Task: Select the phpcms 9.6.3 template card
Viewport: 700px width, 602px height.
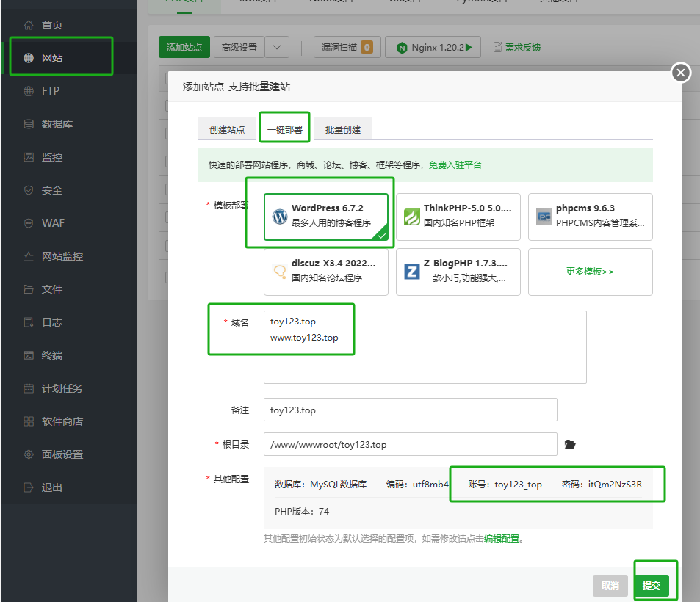Action: pyautogui.click(x=590, y=217)
